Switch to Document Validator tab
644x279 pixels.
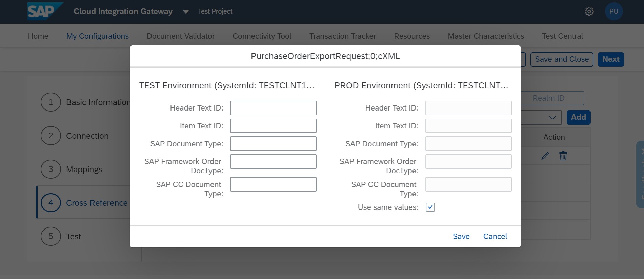click(x=181, y=36)
